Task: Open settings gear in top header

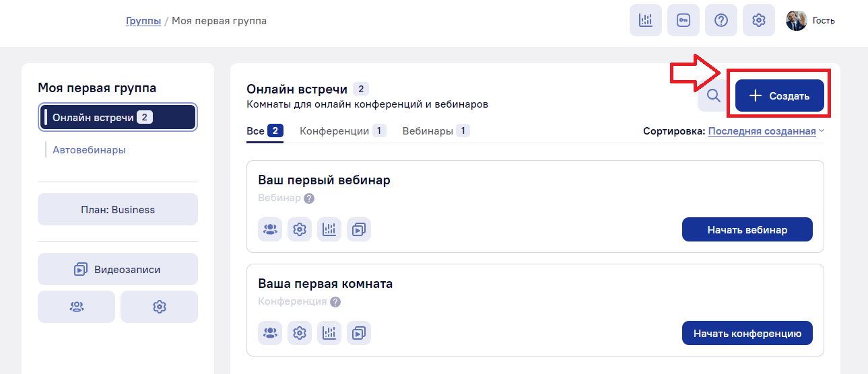Action: tap(759, 20)
